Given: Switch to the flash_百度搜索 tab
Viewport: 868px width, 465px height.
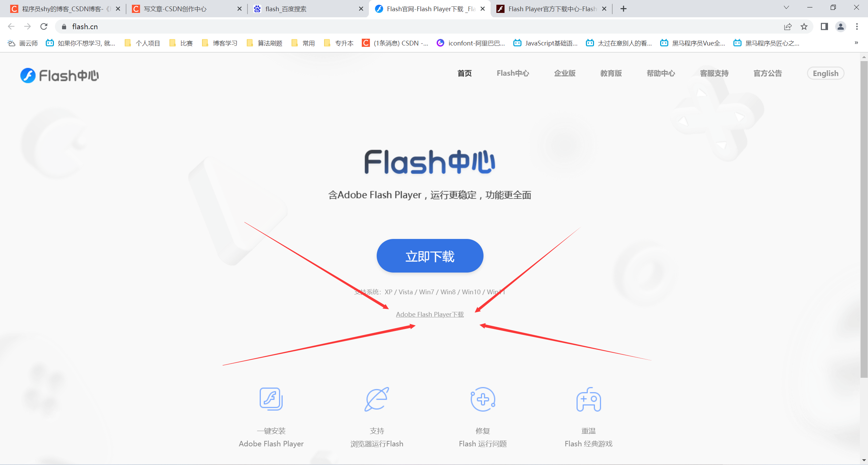Looking at the screenshot, I should coord(308,9).
